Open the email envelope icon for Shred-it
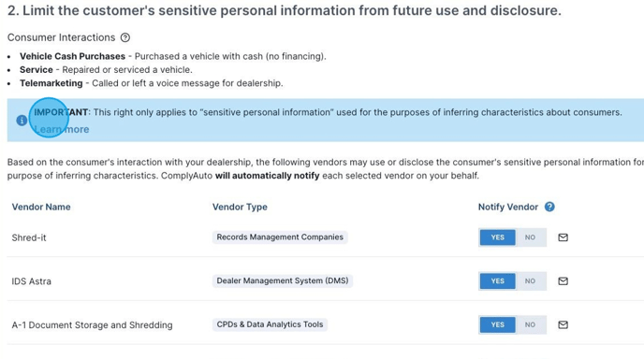This screenshot has width=644, height=359. click(x=563, y=237)
